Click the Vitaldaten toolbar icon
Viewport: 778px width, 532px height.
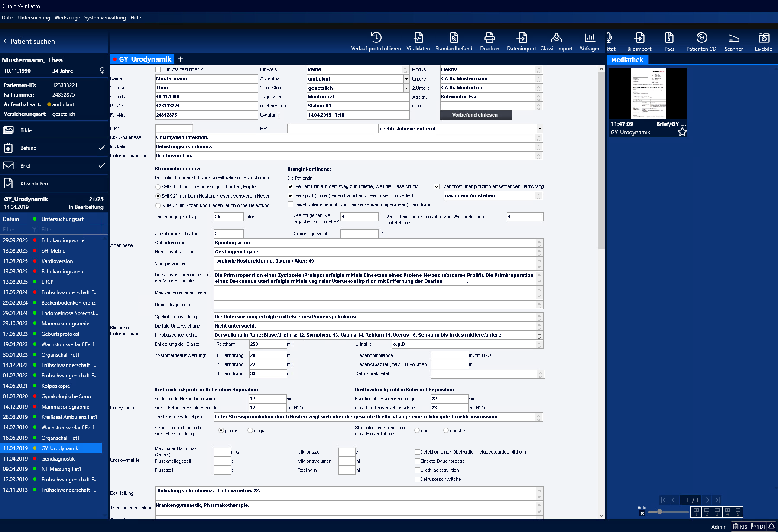coord(418,38)
